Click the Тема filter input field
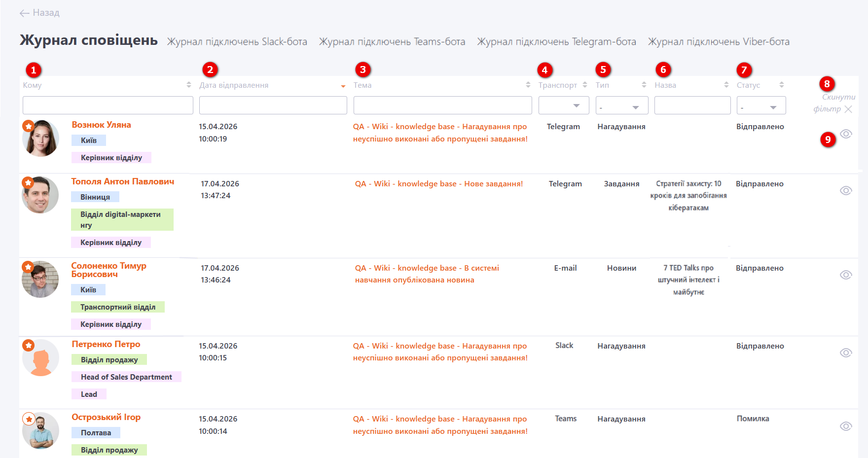 (x=442, y=106)
